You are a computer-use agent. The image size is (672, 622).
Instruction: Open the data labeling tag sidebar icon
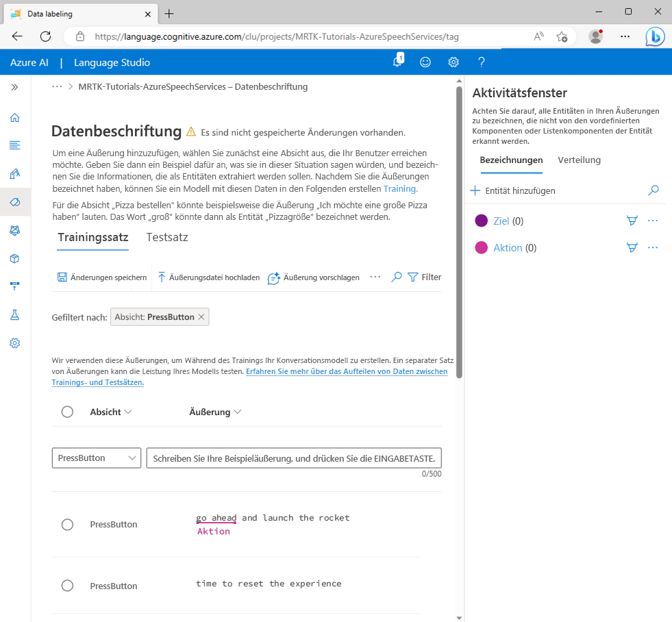click(14, 202)
